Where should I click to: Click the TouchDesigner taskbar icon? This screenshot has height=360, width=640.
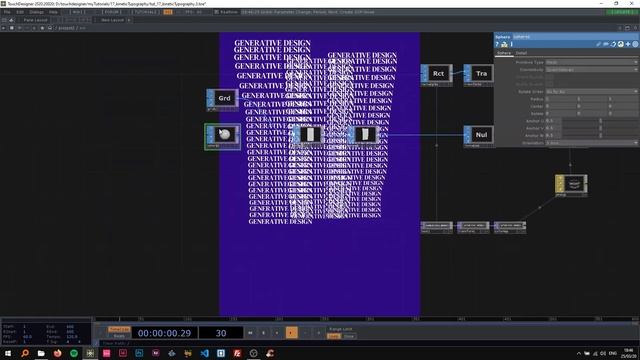point(90,353)
